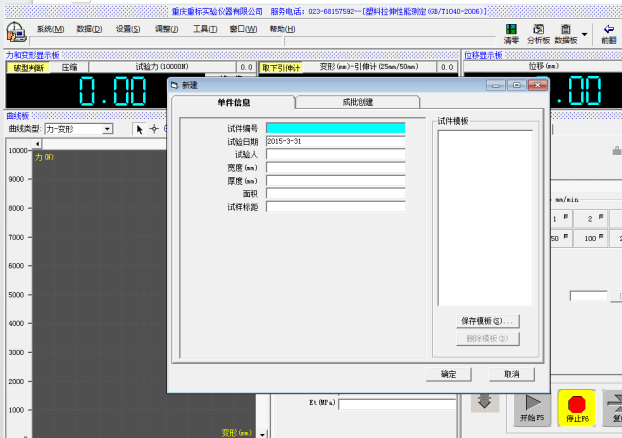This screenshot has height=438, width=622.
Task: Open the 分析板 analysis panel icon
Action: [x=539, y=33]
